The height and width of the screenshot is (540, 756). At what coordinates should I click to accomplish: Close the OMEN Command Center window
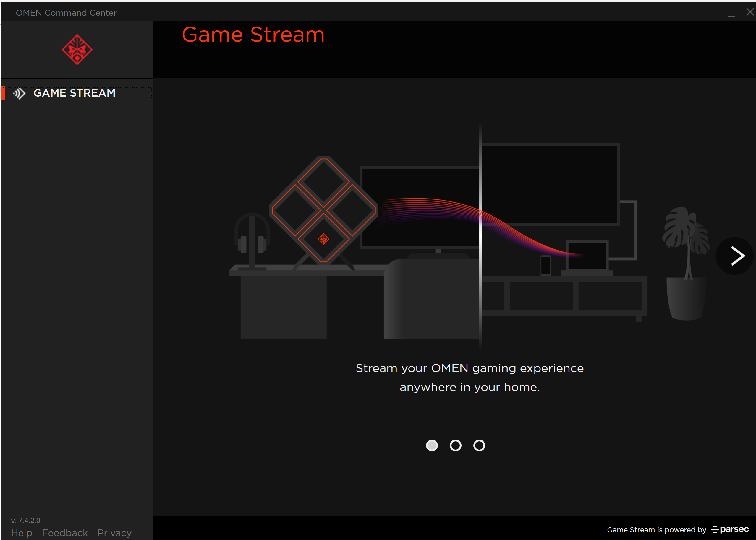click(x=750, y=12)
